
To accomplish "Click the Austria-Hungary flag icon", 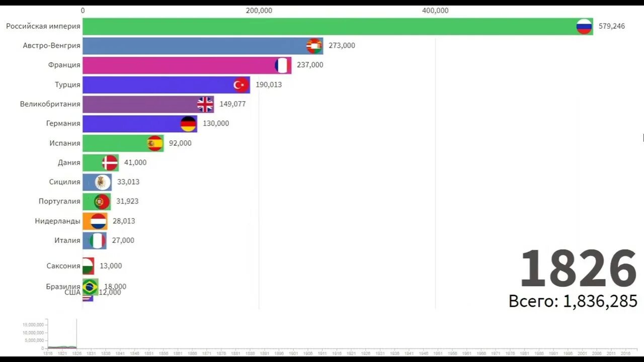I will point(314,46).
